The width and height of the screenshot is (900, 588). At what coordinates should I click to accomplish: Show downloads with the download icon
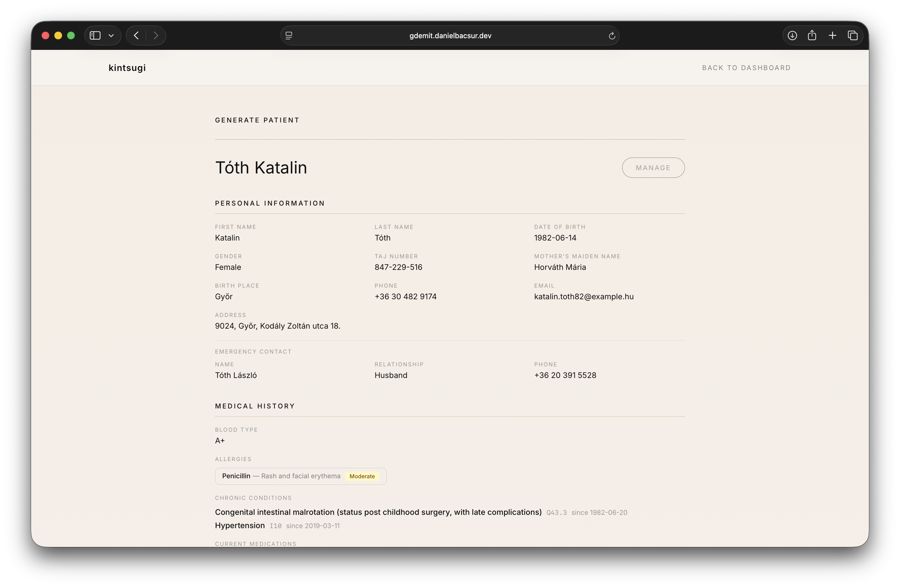coord(792,35)
